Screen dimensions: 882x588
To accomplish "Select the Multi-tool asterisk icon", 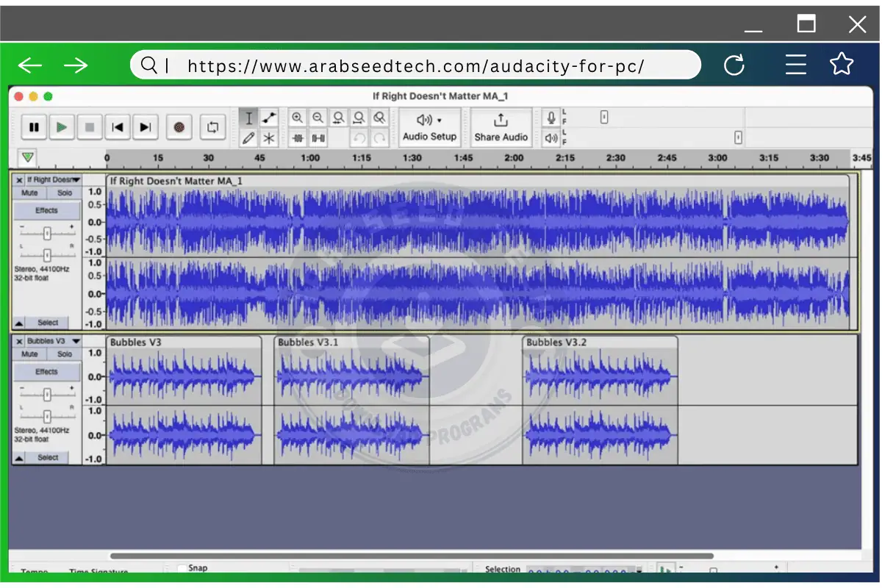I will coord(269,137).
